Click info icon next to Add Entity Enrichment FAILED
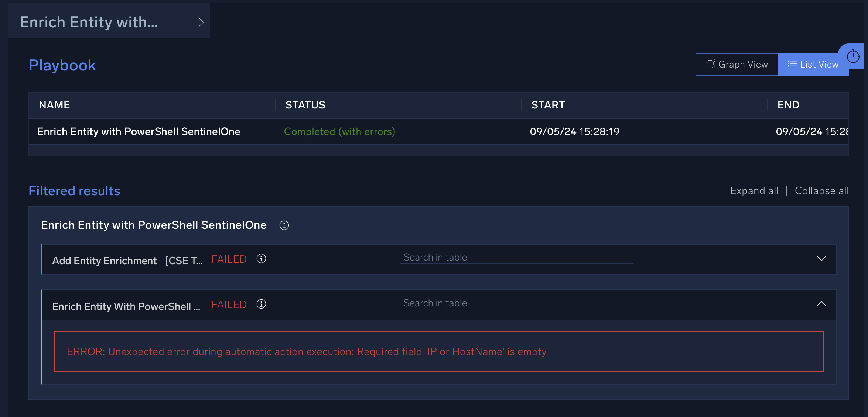 click(x=261, y=259)
